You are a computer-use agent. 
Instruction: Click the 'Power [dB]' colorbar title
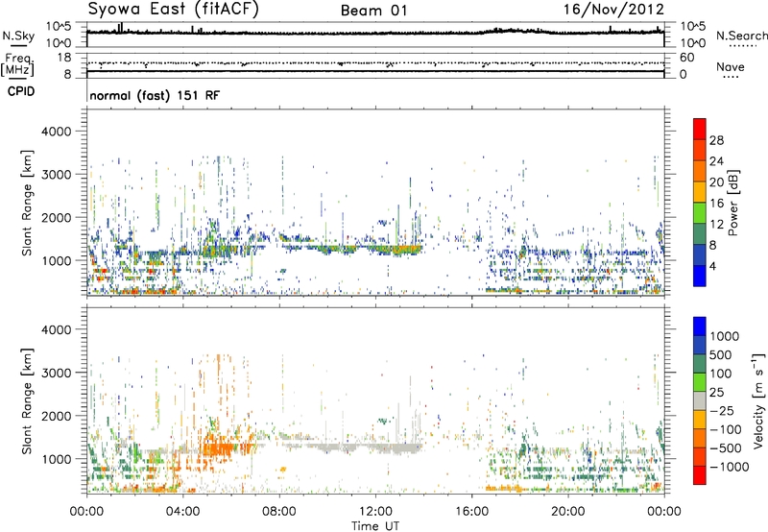coord(732,203)
